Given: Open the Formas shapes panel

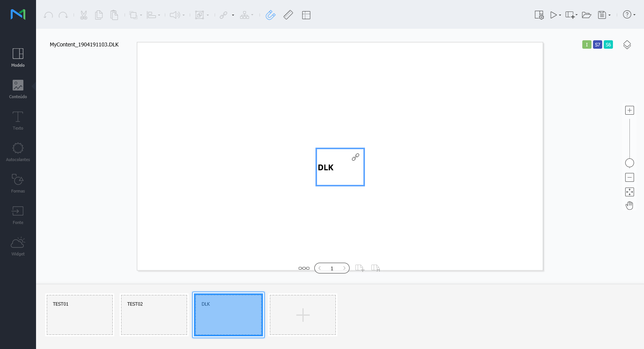Looking at the screenshot, I should click(x=18, y=183).
